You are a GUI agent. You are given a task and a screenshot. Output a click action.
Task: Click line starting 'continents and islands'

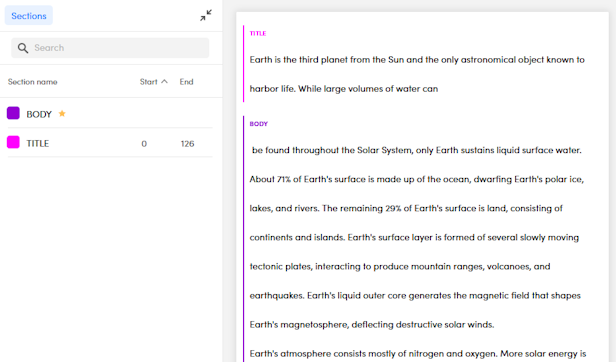(414, 237)
